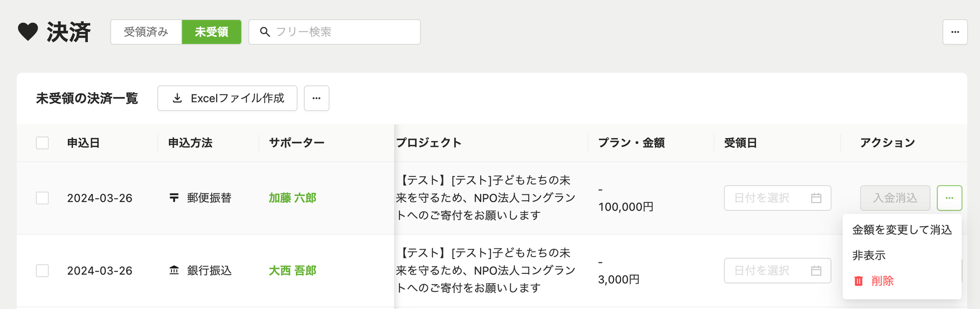Select 金額を変更して消込 menu item
The width and height of the screenshot is (980, 309).
point(902,230)
